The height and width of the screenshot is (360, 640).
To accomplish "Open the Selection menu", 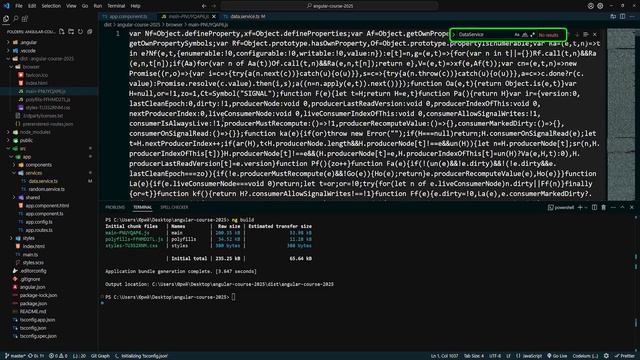I will point(51,6).
